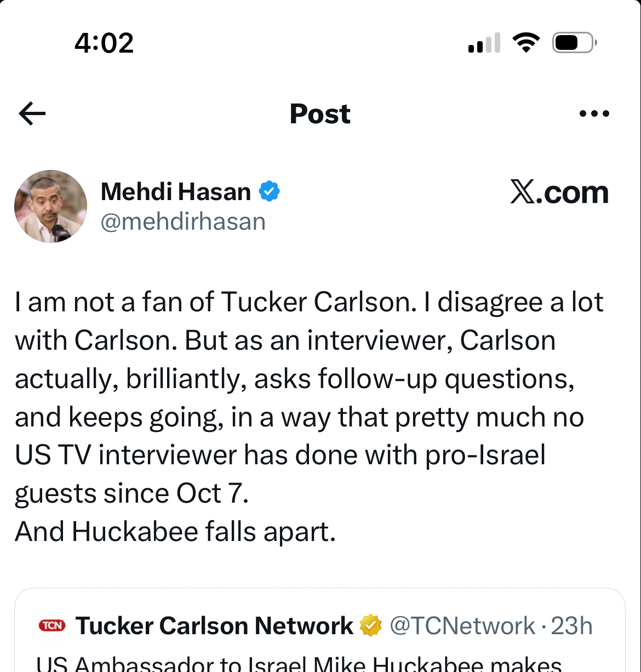Tap the cellular signal bars

click(484, 43)
